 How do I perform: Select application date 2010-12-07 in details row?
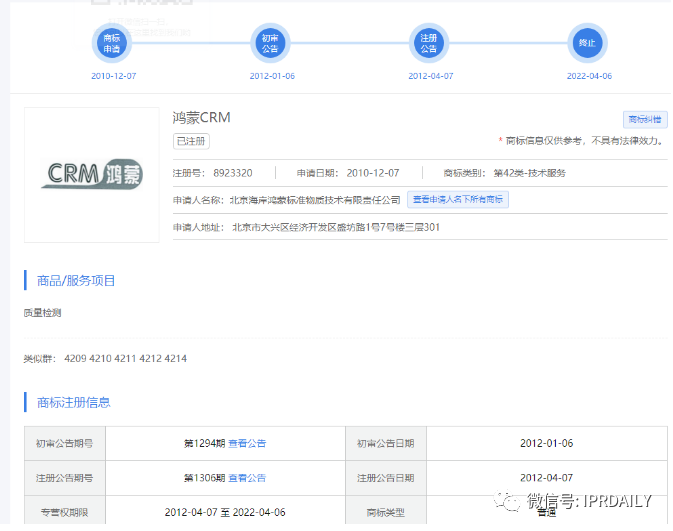click(x=373, y=173)
